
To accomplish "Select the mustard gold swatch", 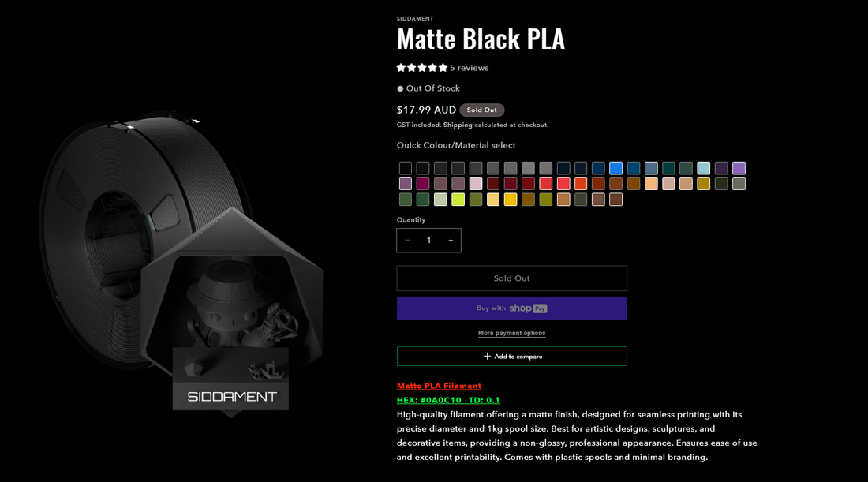I will pos(704,184).
